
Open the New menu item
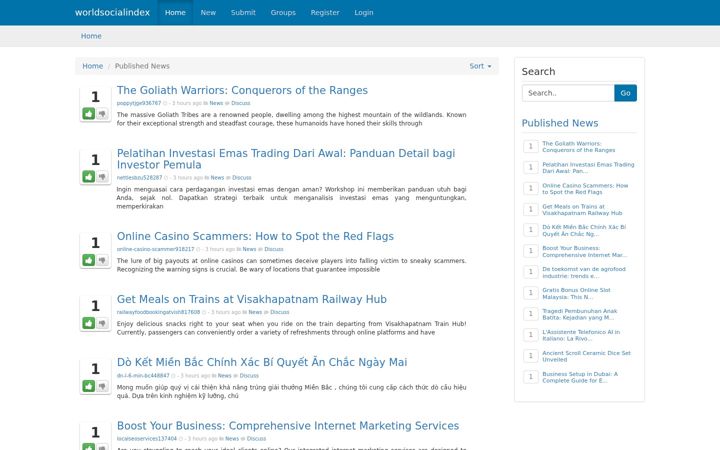[208, 12]
